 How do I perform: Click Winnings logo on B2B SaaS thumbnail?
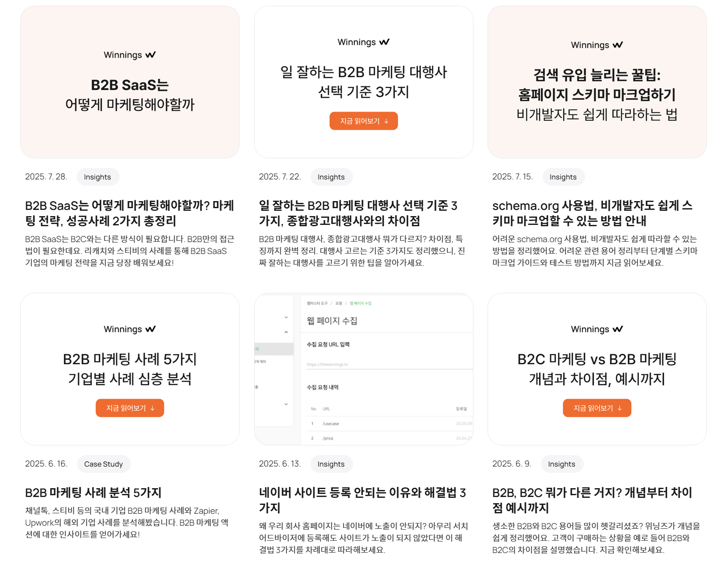[130, 55]
